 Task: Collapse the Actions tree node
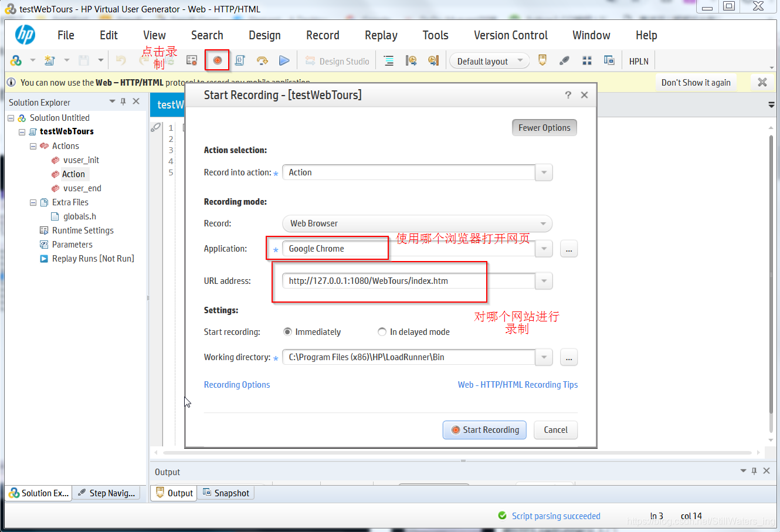coord(33,146)
